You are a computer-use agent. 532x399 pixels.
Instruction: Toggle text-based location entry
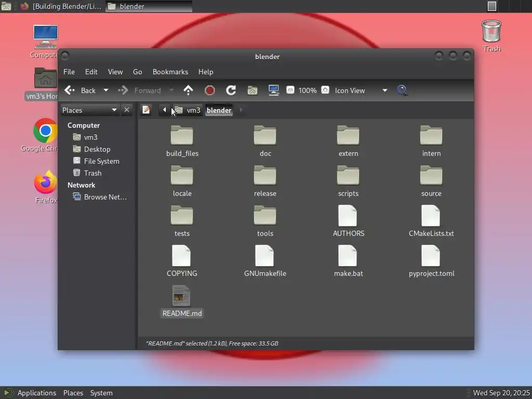146,110
